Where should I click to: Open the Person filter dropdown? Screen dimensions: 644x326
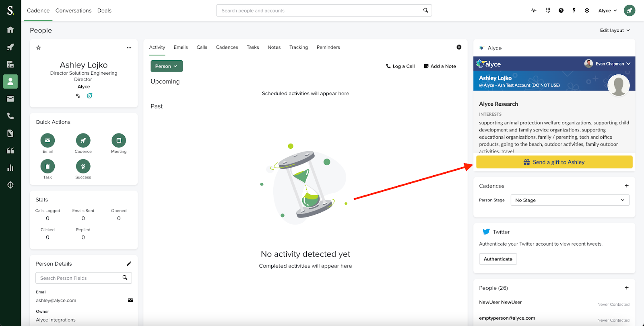[x=167, y=66]
